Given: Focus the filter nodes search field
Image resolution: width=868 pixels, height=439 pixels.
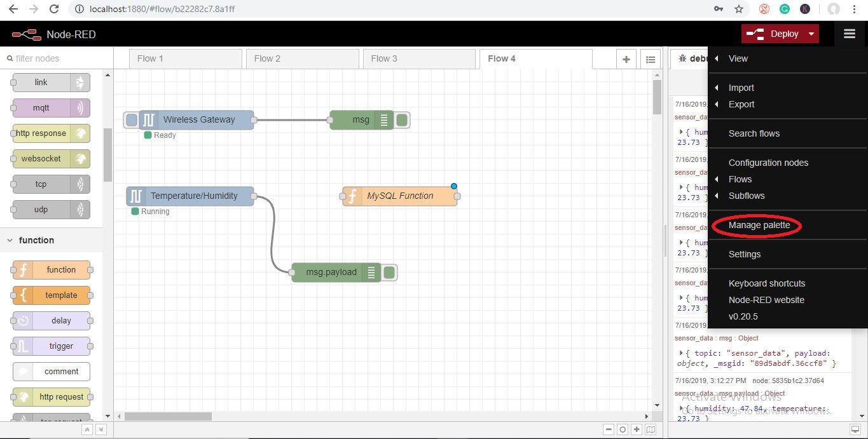Looking at the screenshot, I should [x=57, y=58].
